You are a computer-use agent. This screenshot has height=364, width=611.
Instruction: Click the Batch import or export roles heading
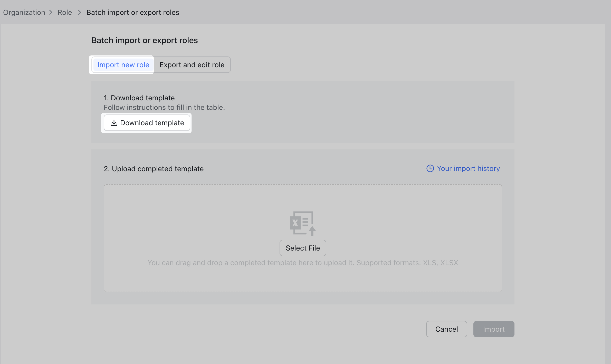click(145, 40)
